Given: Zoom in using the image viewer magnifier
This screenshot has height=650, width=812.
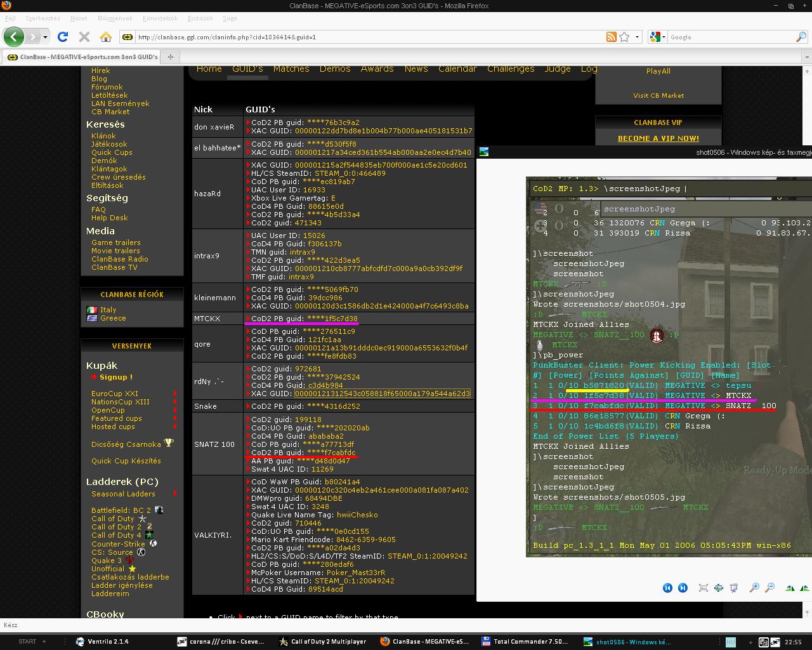Looking at the screenshot, I should click(754, 588).
